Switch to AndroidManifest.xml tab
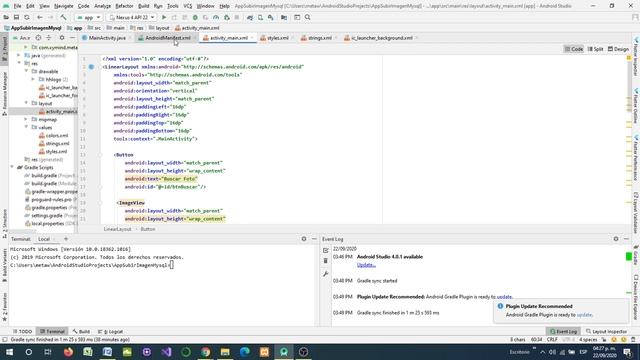 167,38
